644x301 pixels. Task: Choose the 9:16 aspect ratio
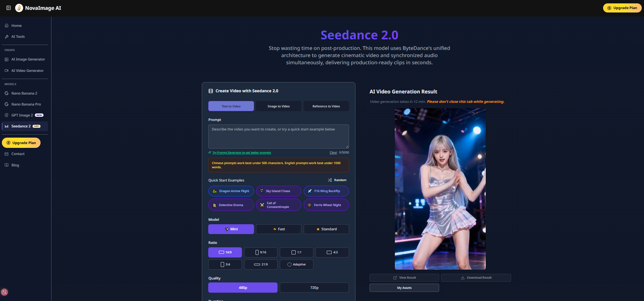click(261, 252)
